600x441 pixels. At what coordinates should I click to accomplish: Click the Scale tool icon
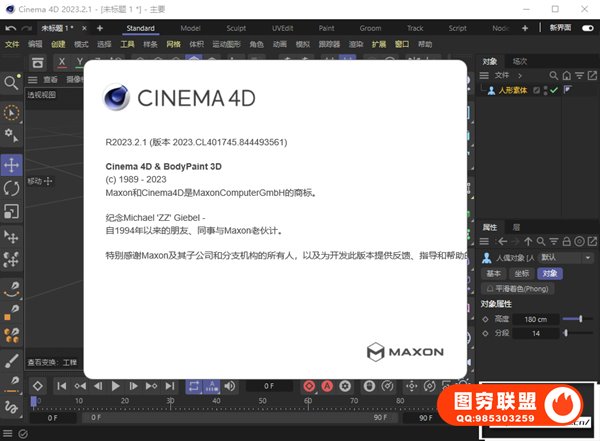point(12,211)
